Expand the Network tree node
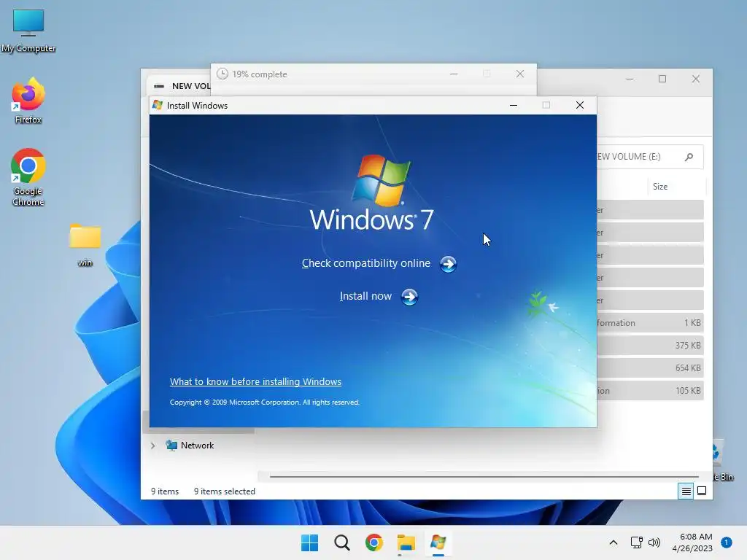The image size is (747, 560). (x=152, y=446)
